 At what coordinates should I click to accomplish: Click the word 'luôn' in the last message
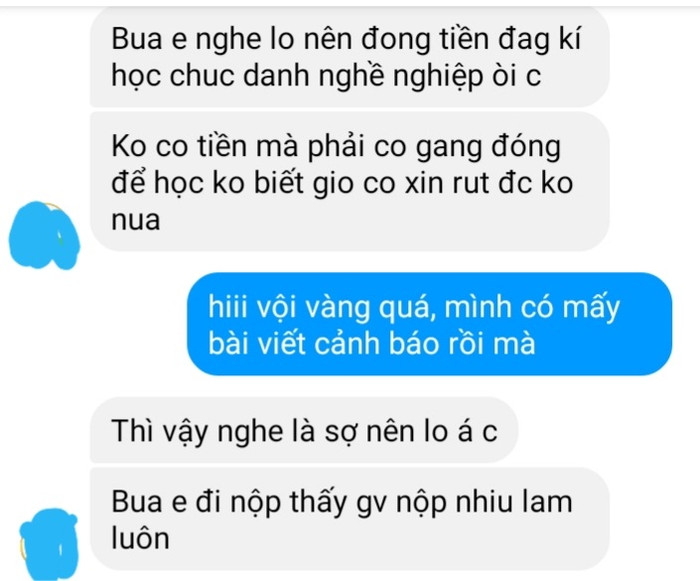coord(140,538)
